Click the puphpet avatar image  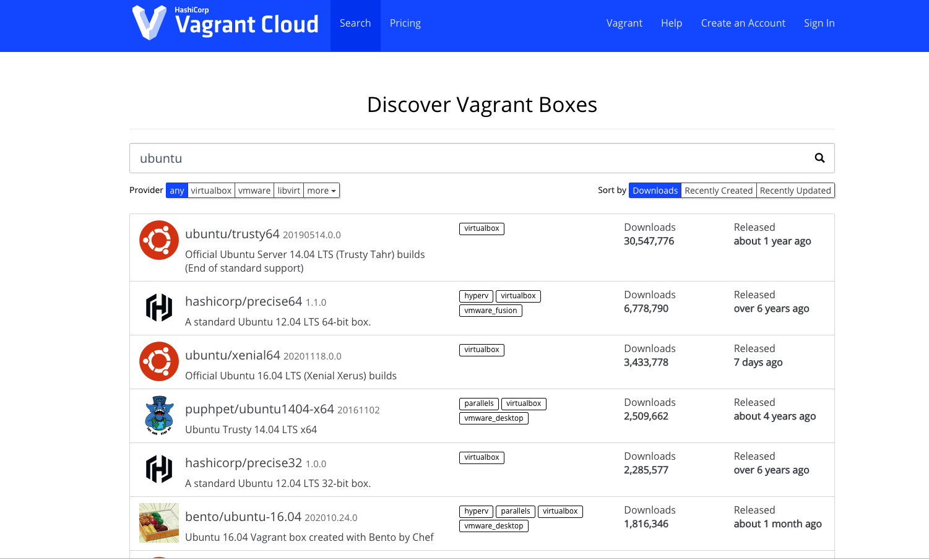pos(159,415)
